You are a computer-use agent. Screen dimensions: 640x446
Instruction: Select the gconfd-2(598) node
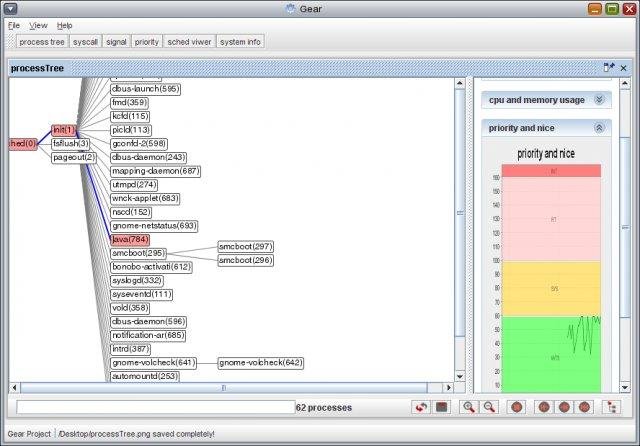click(x=139, y=144)
